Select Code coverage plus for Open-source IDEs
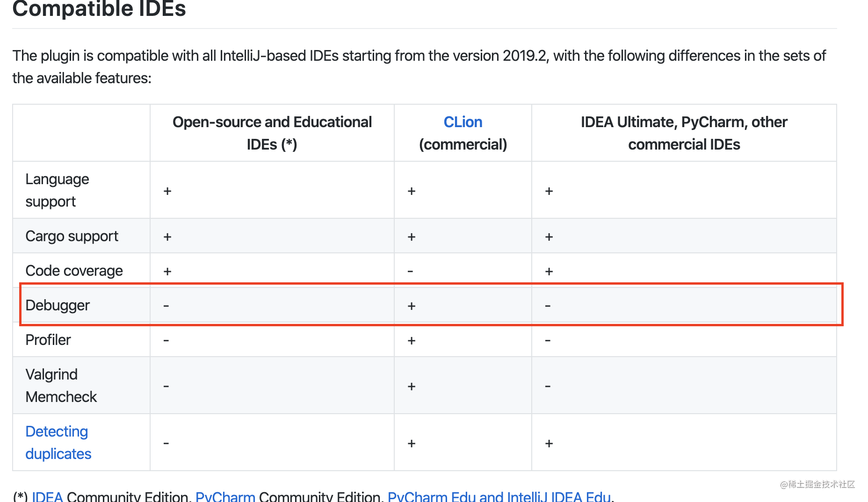This screenshot has height=502, width=868. click(x=167, y=272)
